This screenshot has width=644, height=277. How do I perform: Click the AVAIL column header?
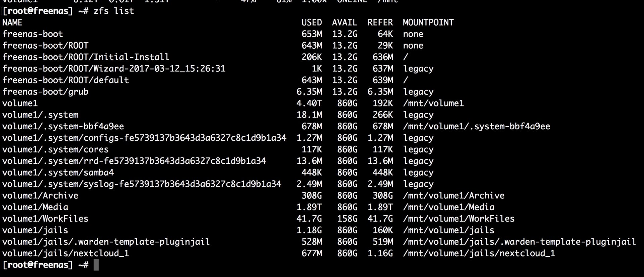click(344, 22)
